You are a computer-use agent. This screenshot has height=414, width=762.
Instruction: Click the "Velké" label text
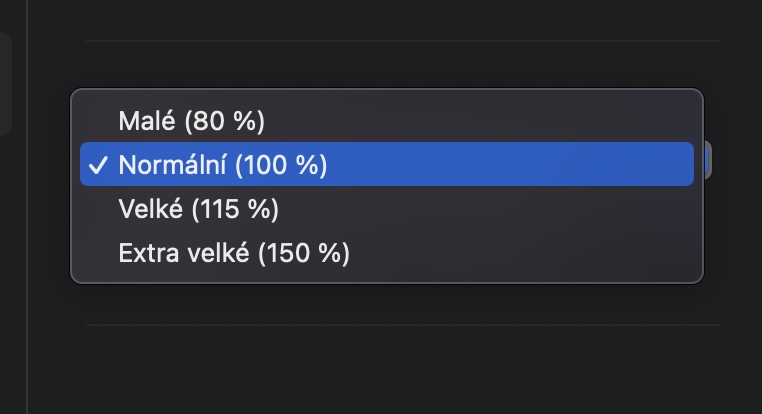146,209
